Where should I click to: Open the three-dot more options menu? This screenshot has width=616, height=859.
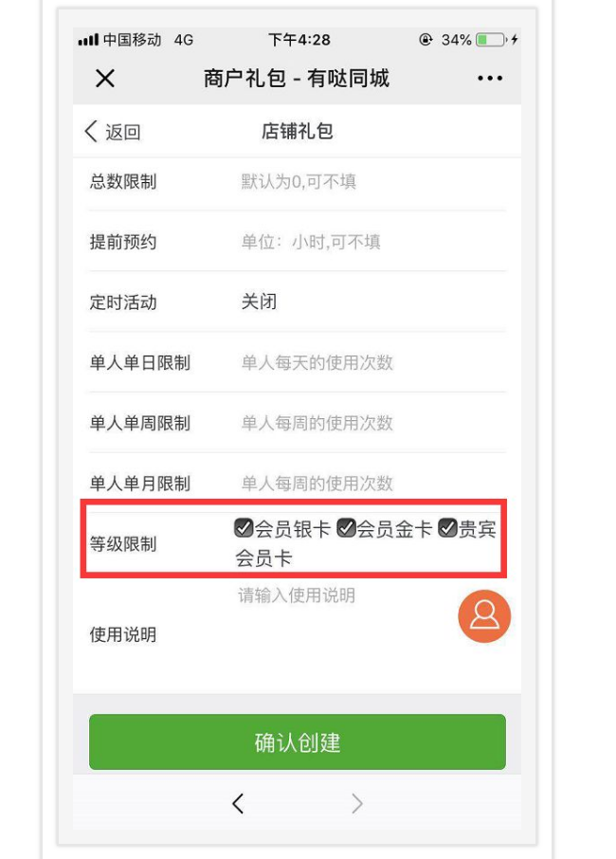pos(490,79)
